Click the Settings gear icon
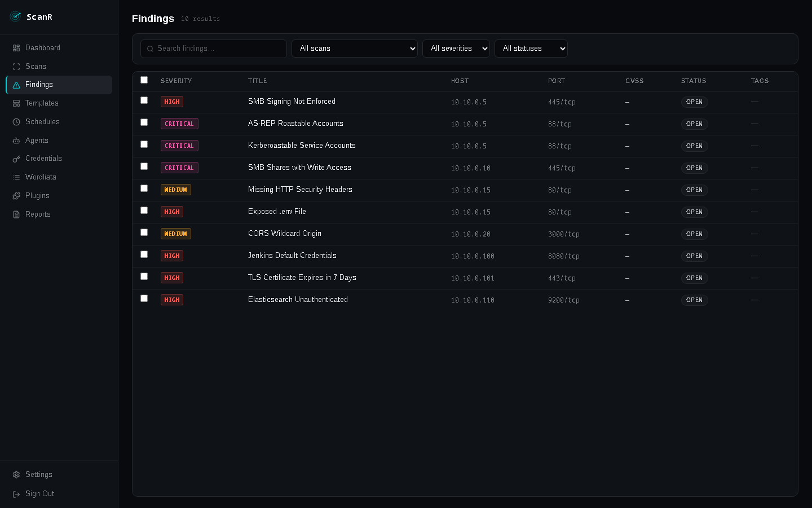812x508 pixels. 16,475
